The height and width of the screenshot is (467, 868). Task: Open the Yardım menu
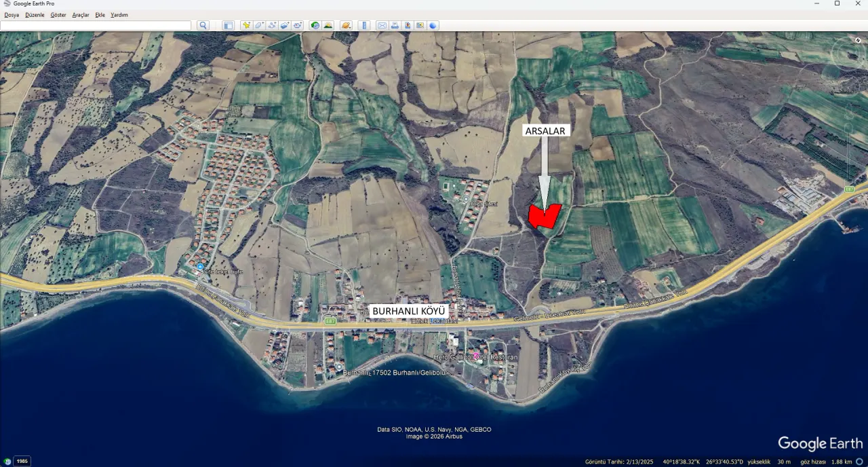click(119, 15)
